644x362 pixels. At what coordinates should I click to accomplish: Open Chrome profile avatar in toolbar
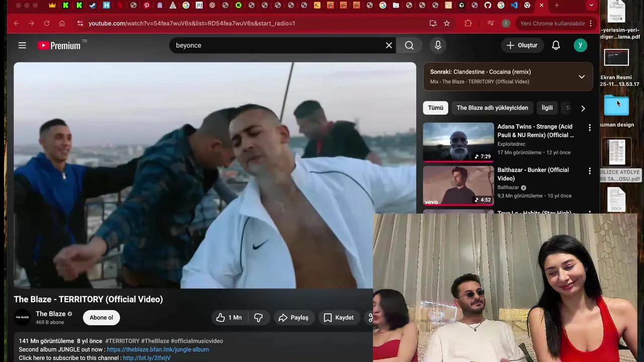pyautogui.click(x=506, y=23)
